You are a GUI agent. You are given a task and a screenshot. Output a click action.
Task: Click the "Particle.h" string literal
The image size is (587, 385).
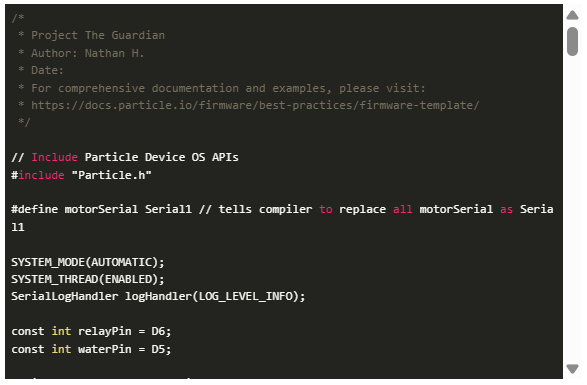(112, 175)
